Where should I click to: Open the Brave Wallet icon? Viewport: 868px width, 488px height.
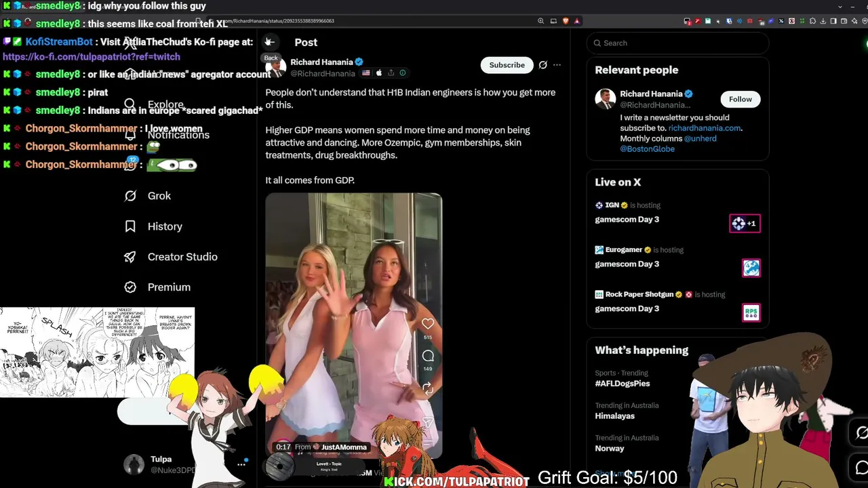tap(844, 21)
